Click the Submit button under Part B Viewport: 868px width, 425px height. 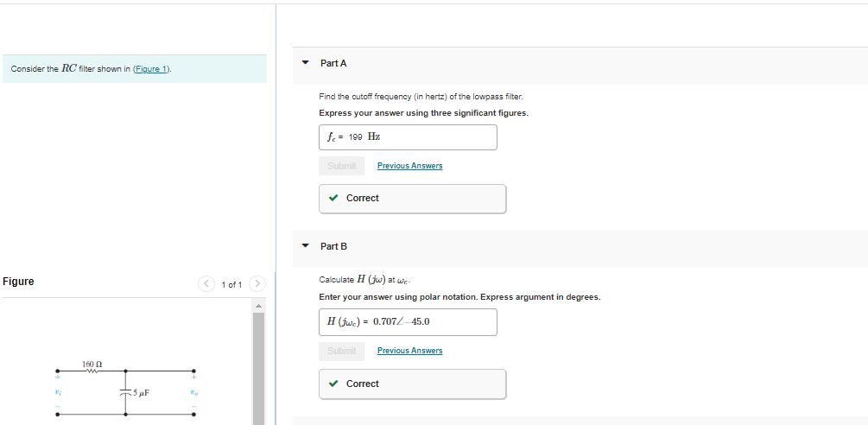tap(341, 351)
